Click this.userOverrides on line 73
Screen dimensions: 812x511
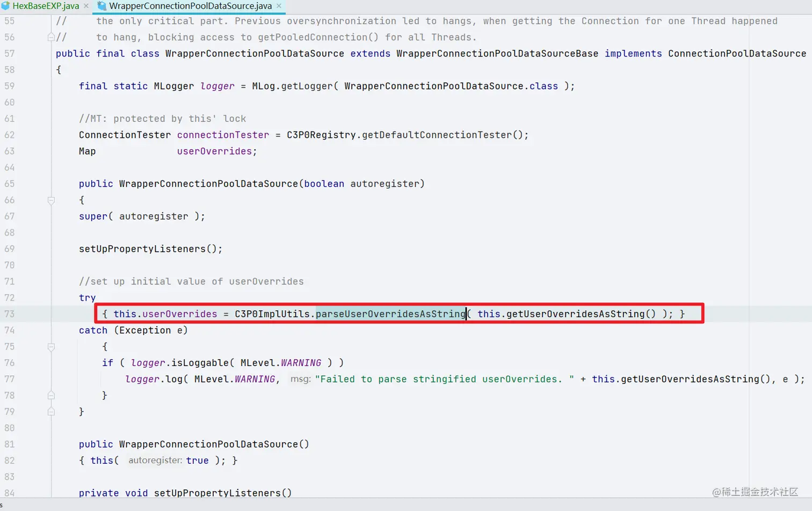point(165,314)
